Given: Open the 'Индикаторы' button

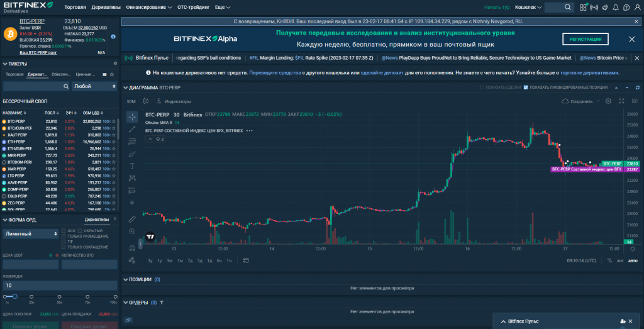Looking at the screenshot, I should (174, 101).
